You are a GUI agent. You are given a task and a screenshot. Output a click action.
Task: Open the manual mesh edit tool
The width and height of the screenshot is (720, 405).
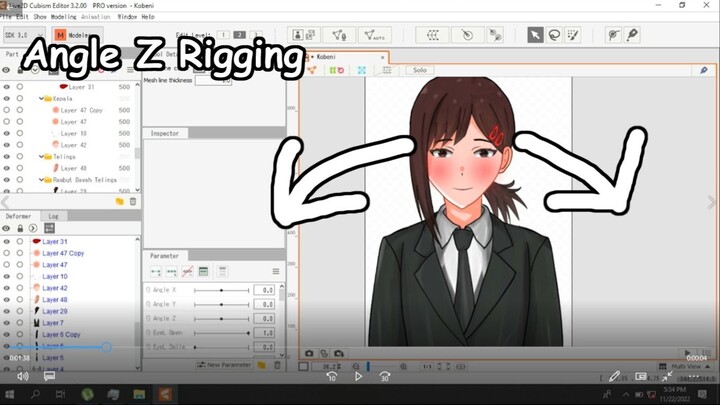[339, 35]
